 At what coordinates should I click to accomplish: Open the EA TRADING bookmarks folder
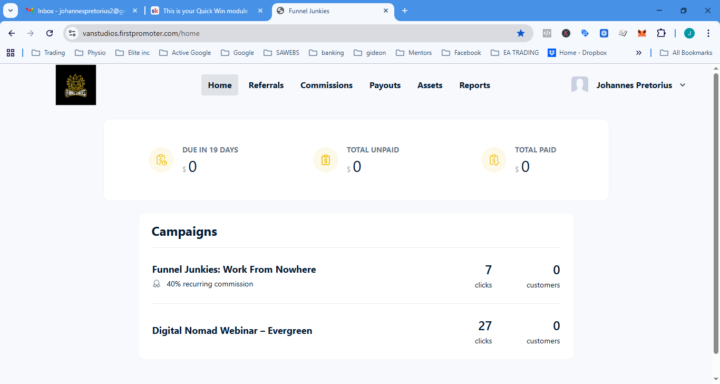515,53
